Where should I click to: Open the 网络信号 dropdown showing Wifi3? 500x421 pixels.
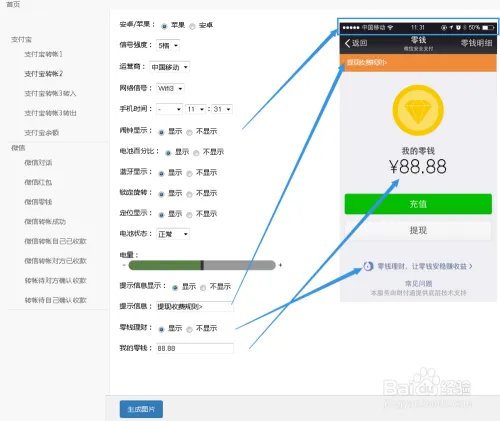(x=170, y=88)
